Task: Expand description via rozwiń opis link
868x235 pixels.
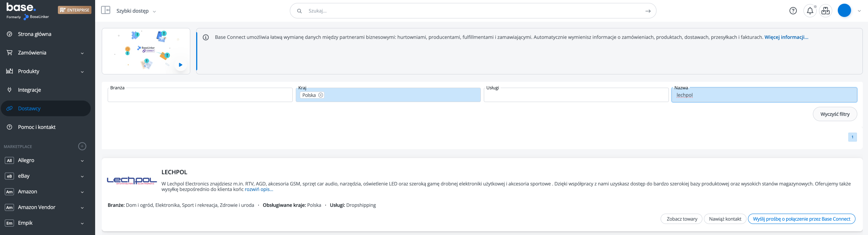Action: (259, 189)
